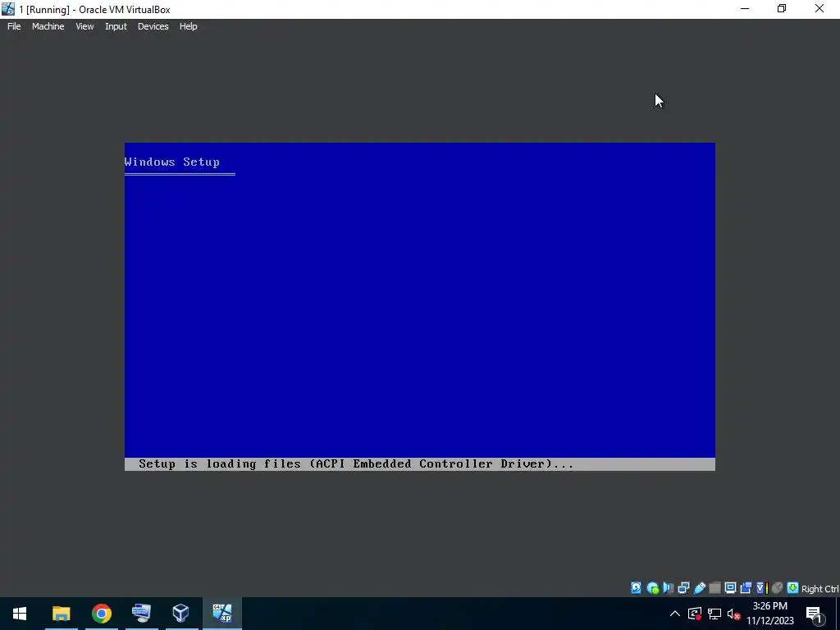Click the recording status icon
The height and width of the screenshot is (630, 840).
pyautogui.click(x=746, y=588)
